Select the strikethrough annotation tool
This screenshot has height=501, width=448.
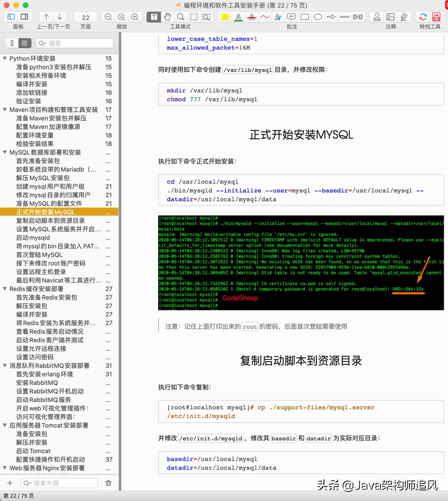click(x=251, y=17)
